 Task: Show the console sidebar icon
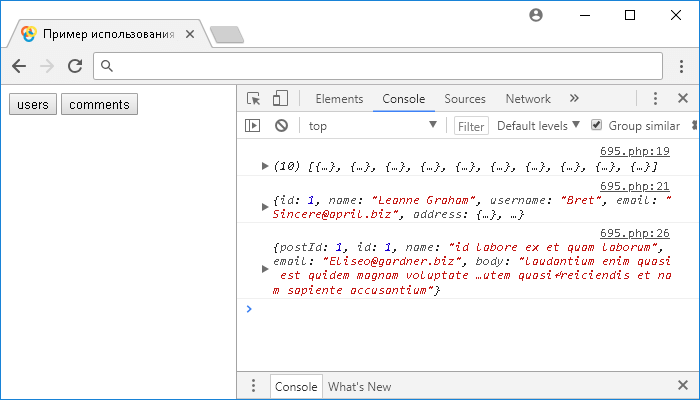pos(252,125)
